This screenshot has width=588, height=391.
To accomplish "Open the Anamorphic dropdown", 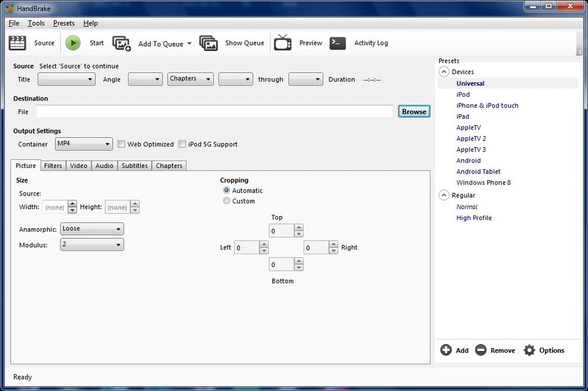I will click(x=91, y=228).
